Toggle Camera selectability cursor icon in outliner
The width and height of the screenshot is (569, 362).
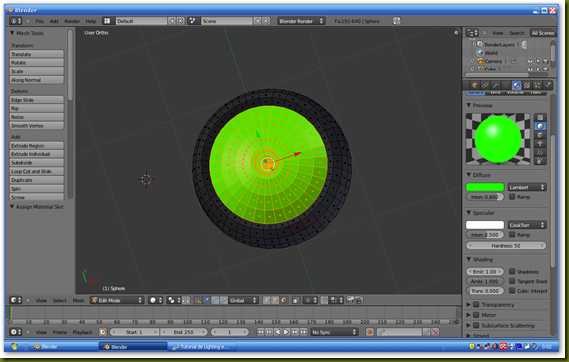click(x=538, y=61)
